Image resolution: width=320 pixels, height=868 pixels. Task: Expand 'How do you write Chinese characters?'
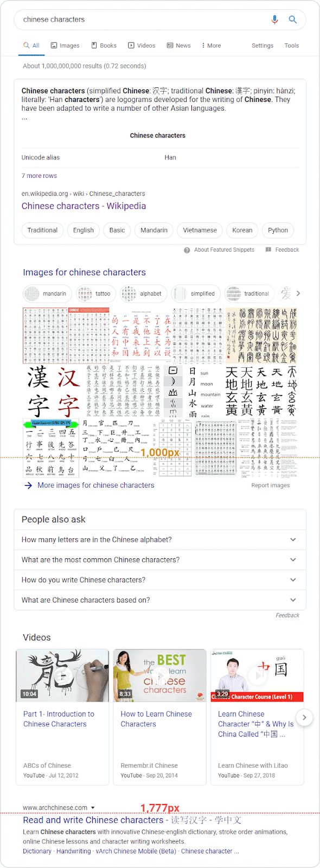160,580
